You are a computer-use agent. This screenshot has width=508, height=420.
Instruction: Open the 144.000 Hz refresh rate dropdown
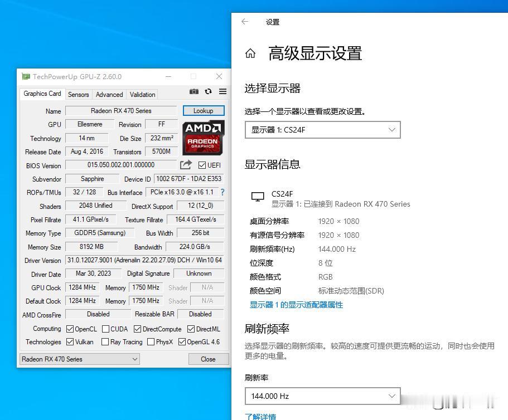click(323, 396)
